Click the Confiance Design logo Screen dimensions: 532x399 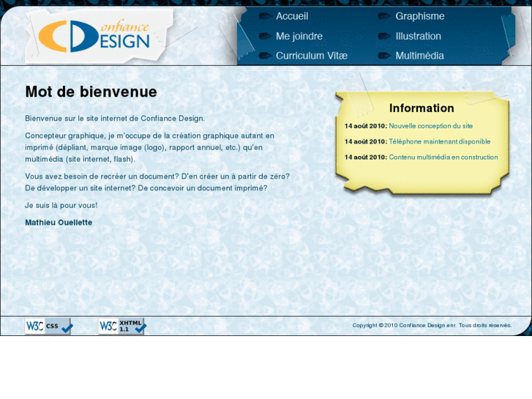94,36
